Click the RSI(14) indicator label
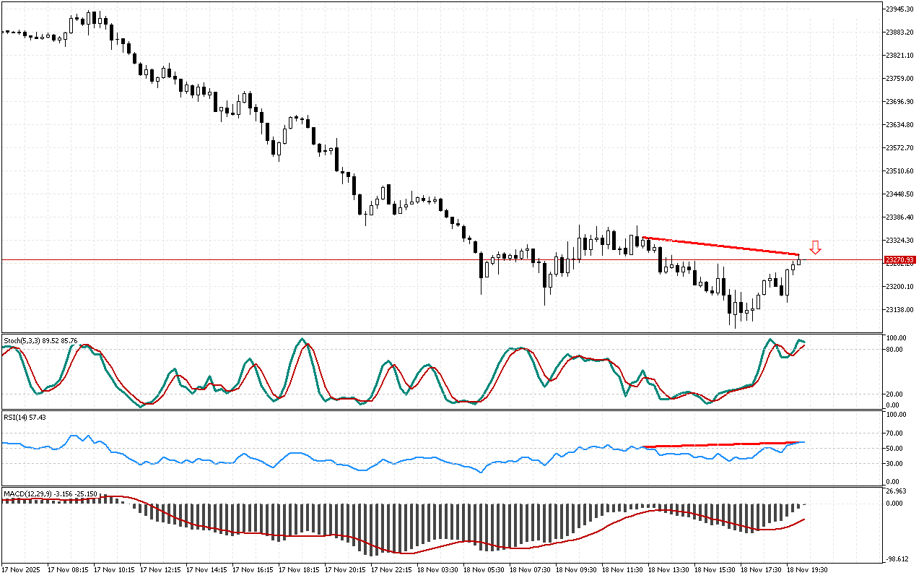 click(x=25, y=418)
